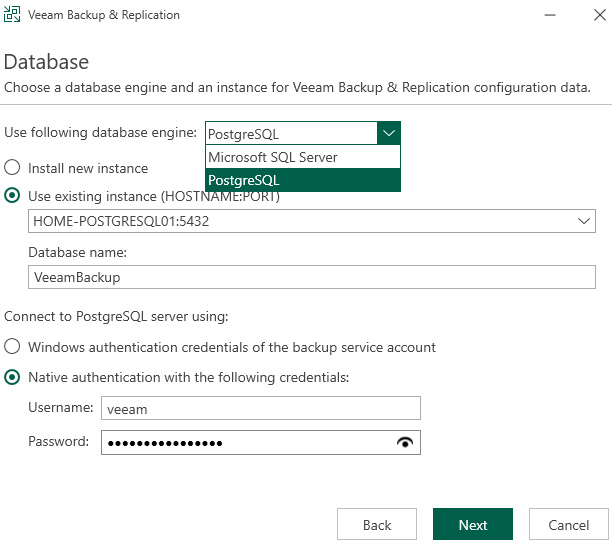Select Use existing instance radio button

[12, 195]
